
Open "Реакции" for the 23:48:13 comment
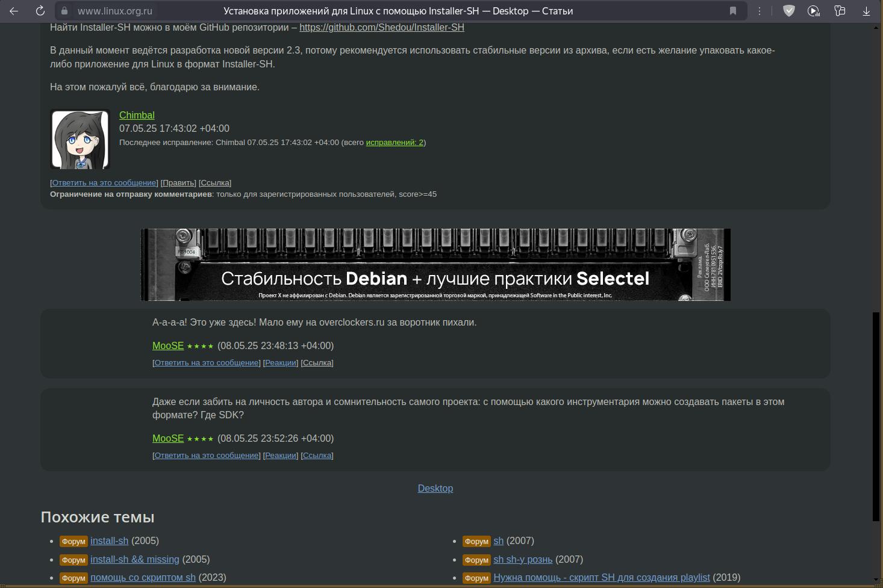pos(281,362)
